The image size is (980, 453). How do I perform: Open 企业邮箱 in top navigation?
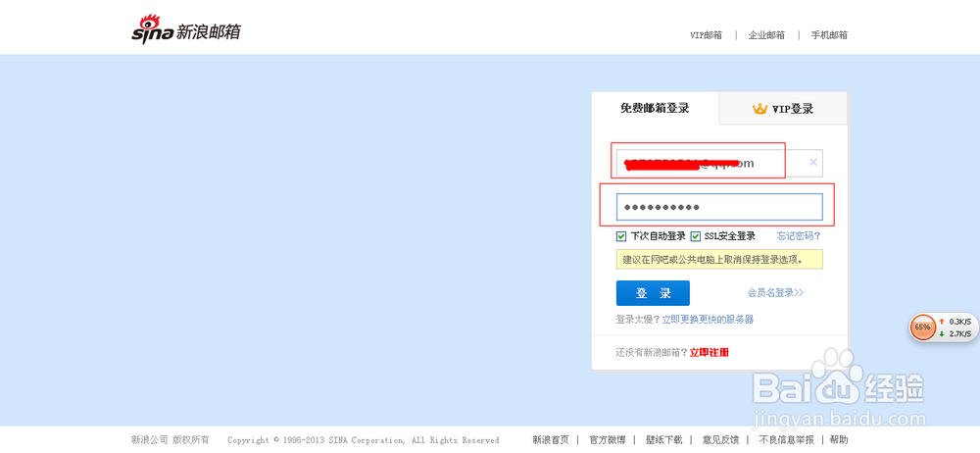click(767, 35)
